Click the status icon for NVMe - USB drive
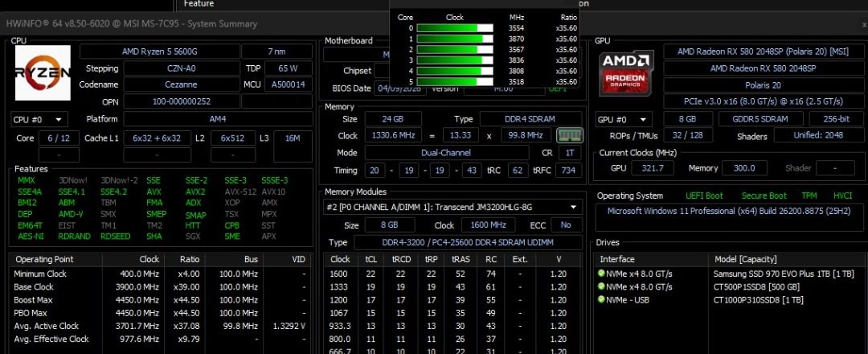Image resolution: width=868 pixels, height=354 pixels. tap(601, 300)
